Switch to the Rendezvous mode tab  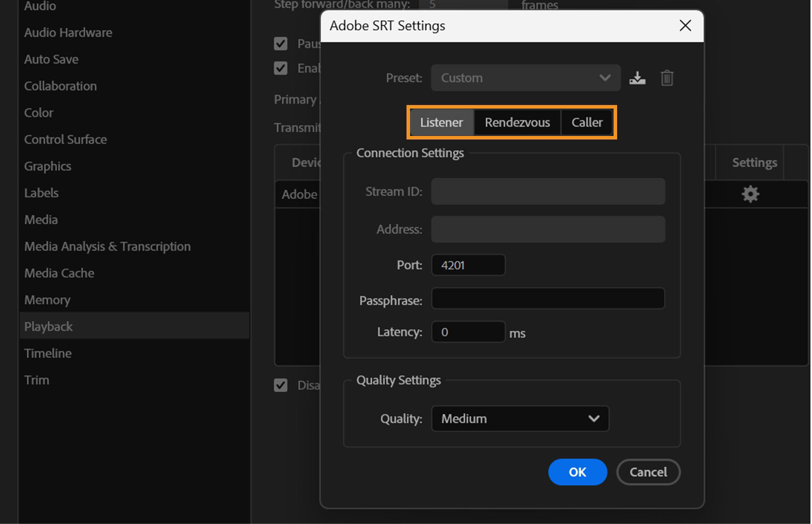(x=517, y=122)
